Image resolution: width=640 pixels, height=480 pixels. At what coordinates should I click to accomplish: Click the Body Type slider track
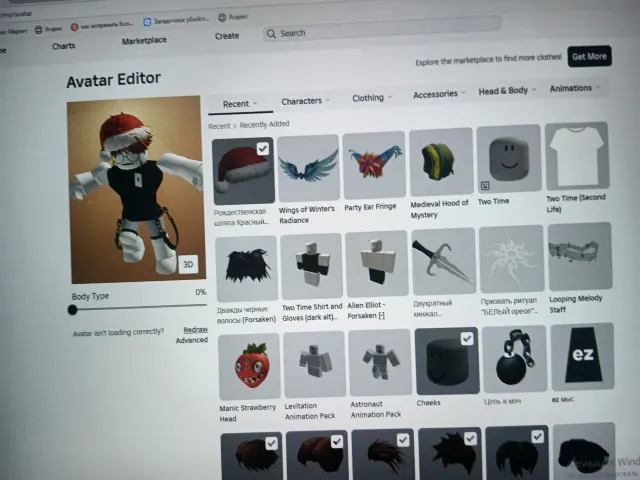click(x=142, y=307)
